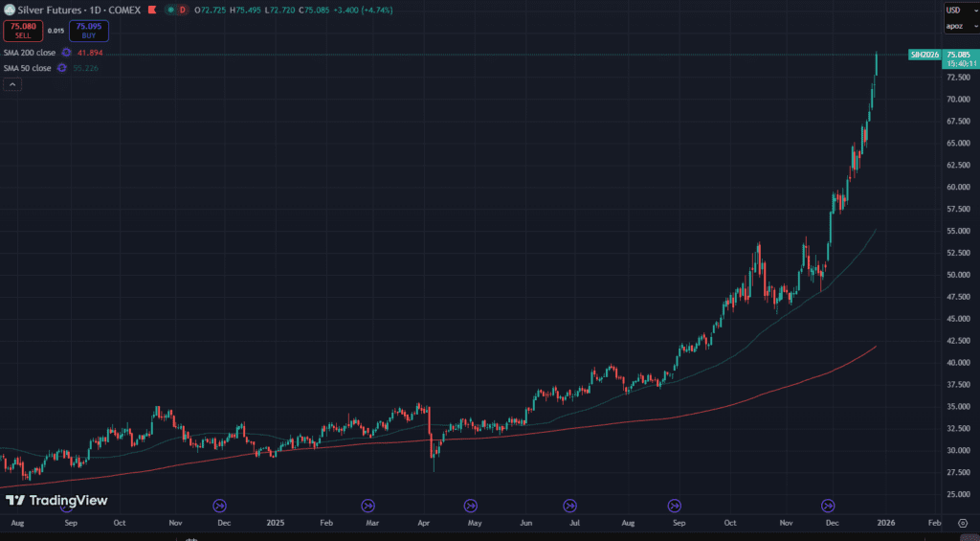This screenshot has height=541, width=980.
Task: Select the SMA 50 close indicator label
Action: (27, 68)
